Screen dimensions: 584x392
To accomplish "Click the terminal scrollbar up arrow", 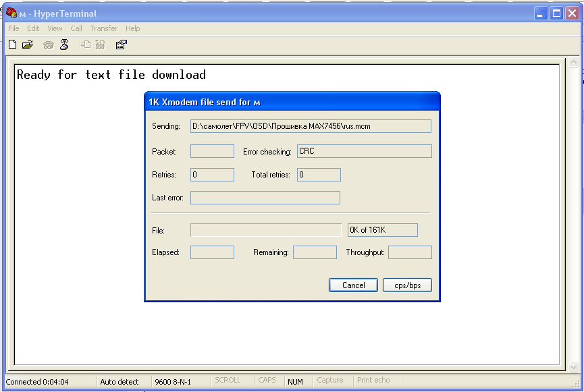I will [574, 63].
